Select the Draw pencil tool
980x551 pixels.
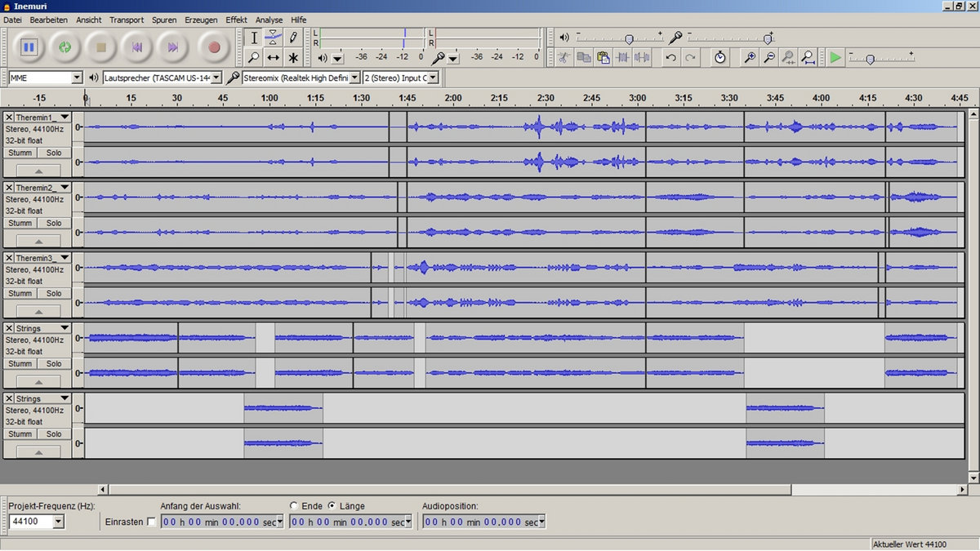[x=293, y=38]
